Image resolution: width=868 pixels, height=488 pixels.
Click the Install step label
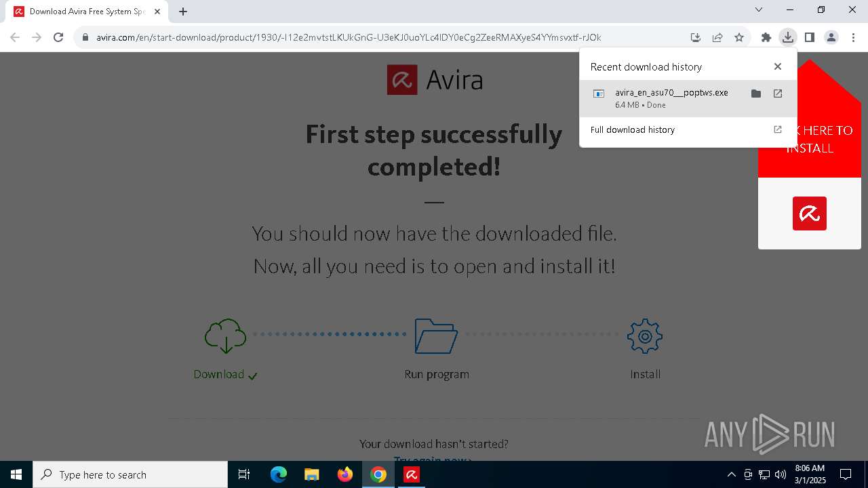(x=646, y=374)
